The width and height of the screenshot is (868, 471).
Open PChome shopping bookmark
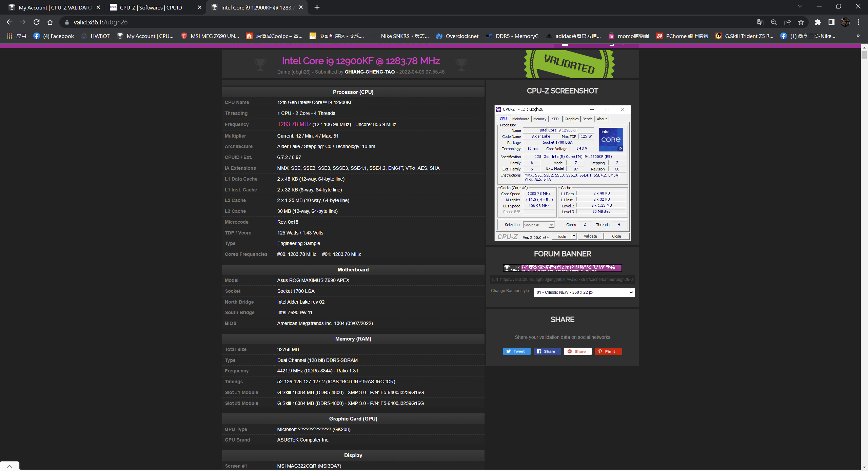pos(682,36)
